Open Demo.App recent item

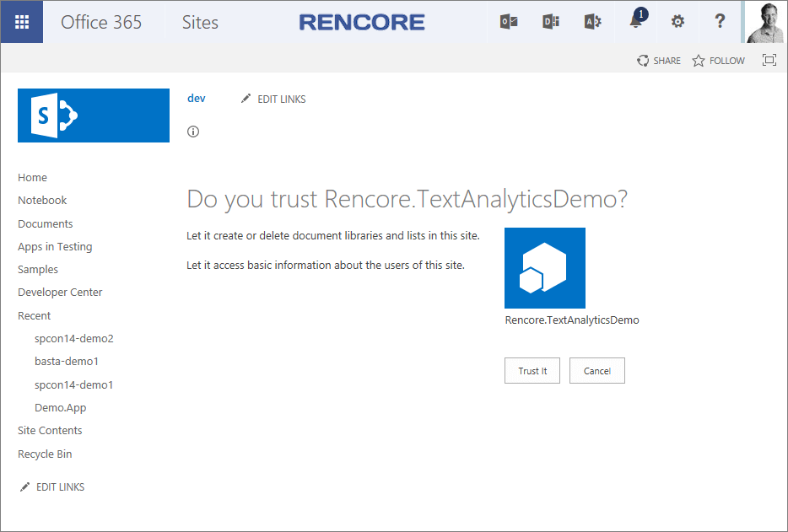[x=60, y=408]
